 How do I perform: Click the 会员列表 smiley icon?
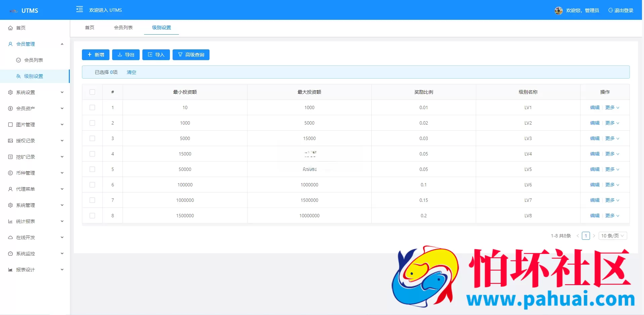[18, 60]
